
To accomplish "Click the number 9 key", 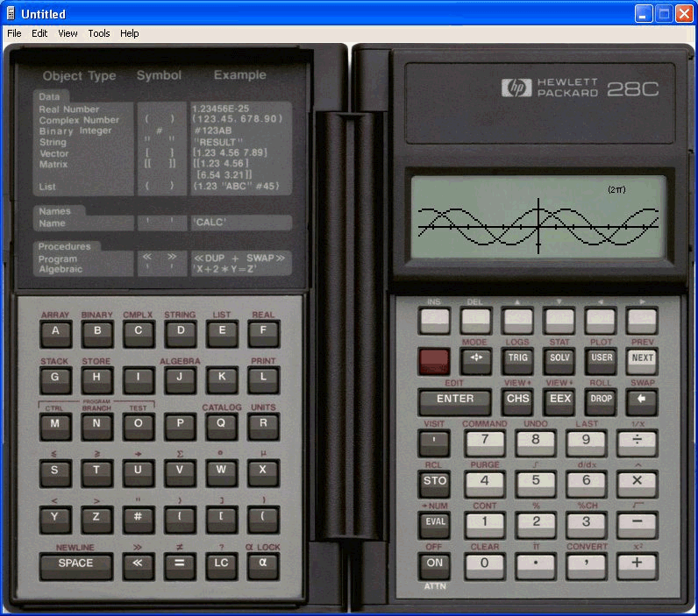I will click(587, 443).
